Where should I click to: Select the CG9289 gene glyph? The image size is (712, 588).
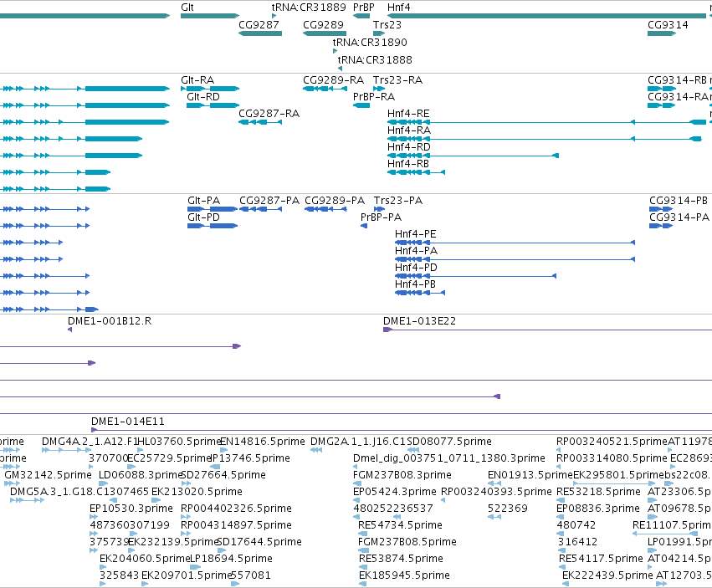tap(325, 33)
